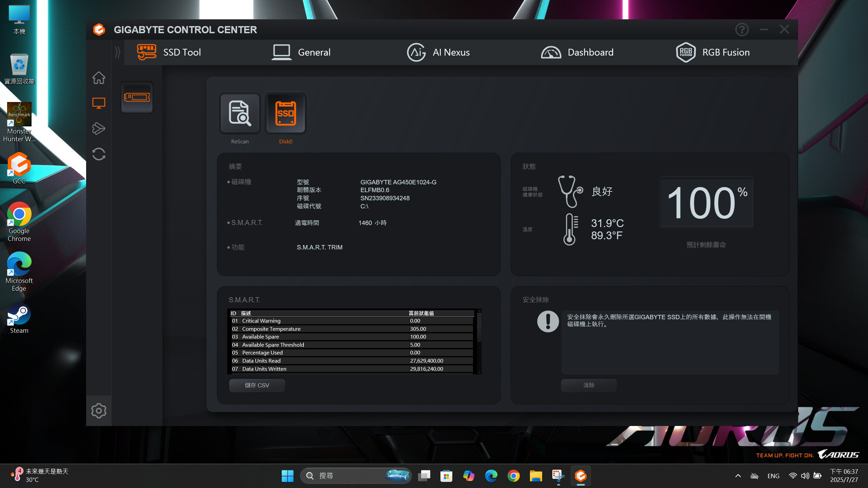Image resolution: width=868 pixels, height=488 pixels.
Task: Switch to SSD Tool tab
Action: tap(169, 53)
